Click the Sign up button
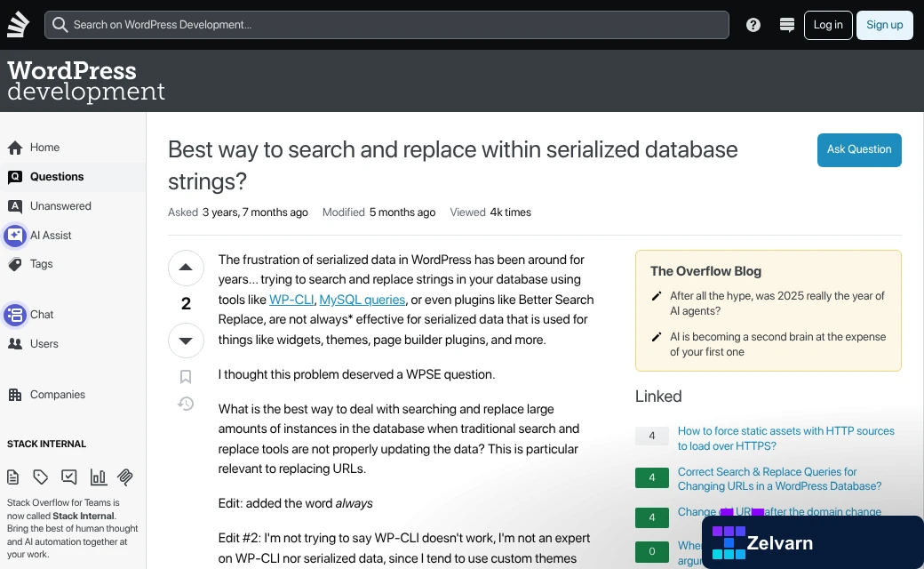The width and height of the screenshot is (924, 569). click(x=885, y=25)
